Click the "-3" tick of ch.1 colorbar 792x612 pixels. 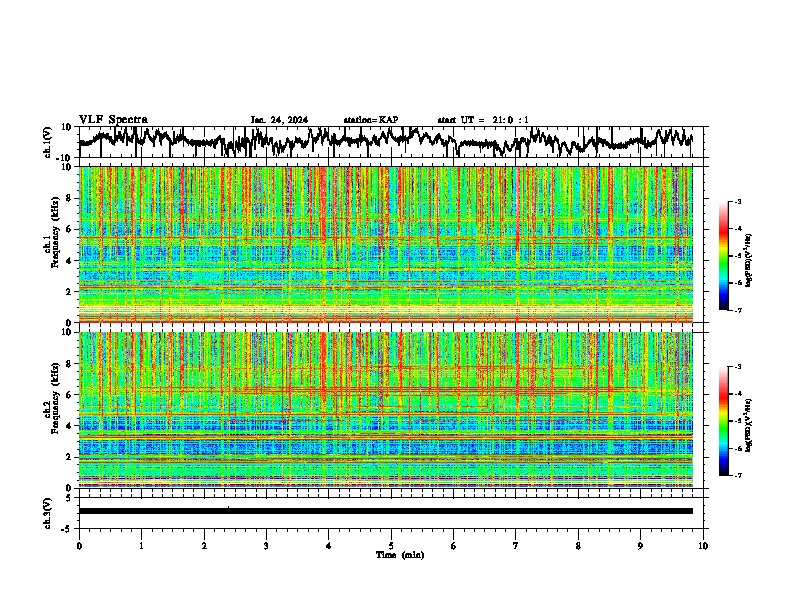point(738,202)
